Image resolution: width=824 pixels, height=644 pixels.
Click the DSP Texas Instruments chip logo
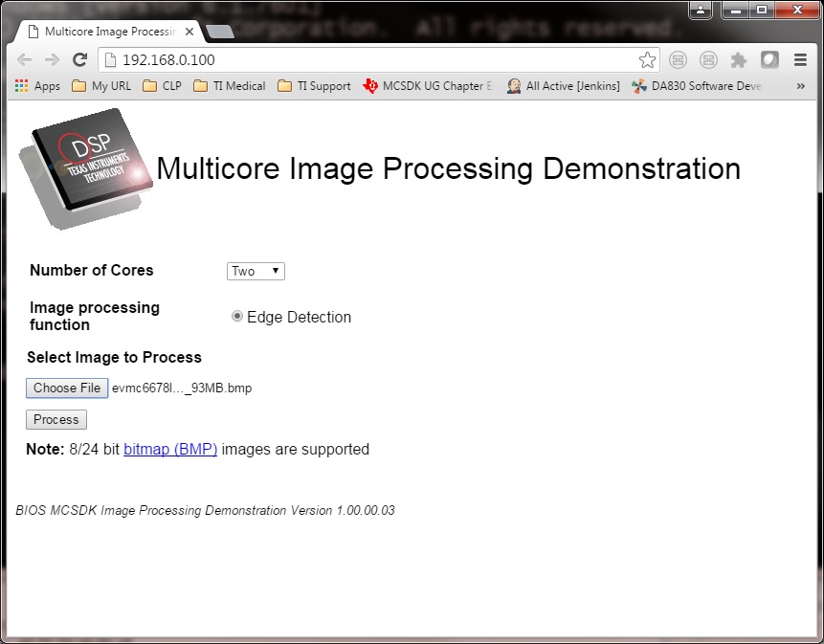pos(88,167)
